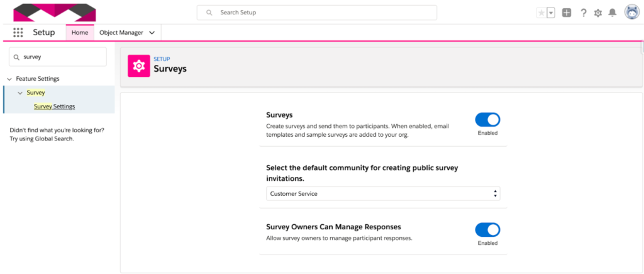Click the favorites star icon
The image size is (644, 274).
(x=541, y=13)
